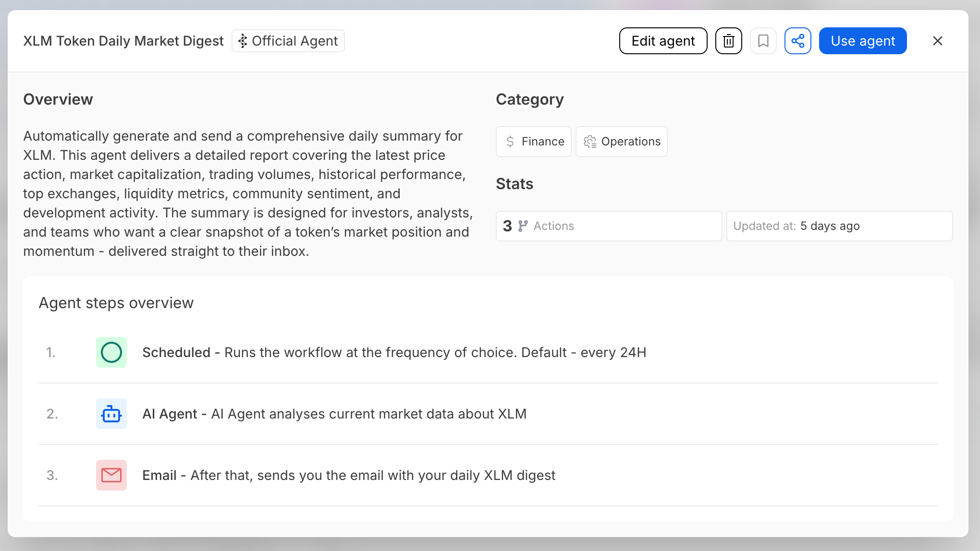Click the Email envelope step icon
Image resolution: width=980 pixels, height=551 pixels.
111,475
